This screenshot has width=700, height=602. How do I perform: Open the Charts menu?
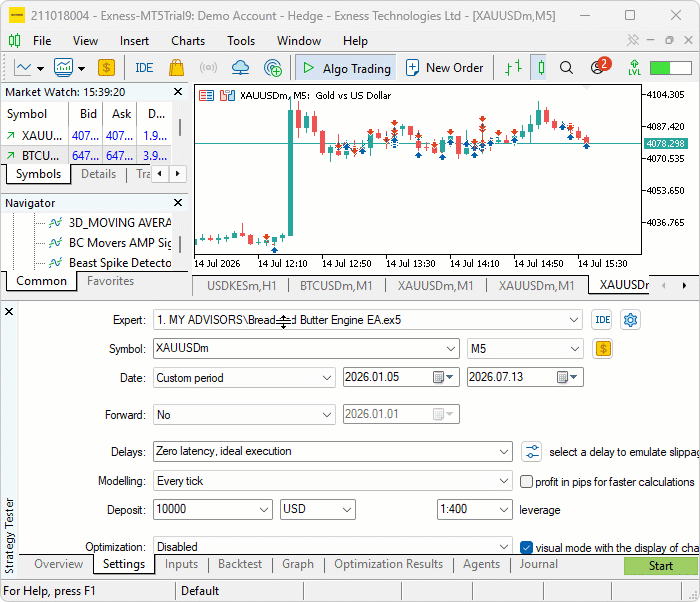[x=188, y=41]
